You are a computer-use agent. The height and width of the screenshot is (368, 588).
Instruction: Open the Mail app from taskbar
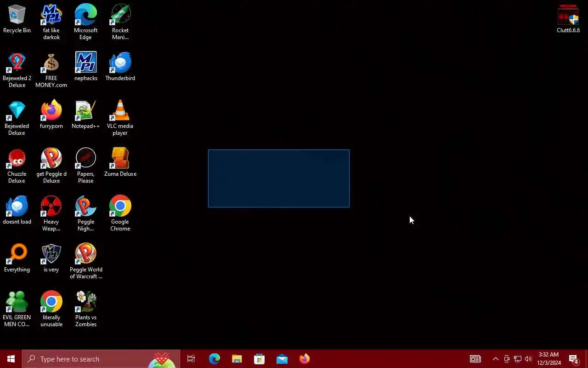point(282,359)
